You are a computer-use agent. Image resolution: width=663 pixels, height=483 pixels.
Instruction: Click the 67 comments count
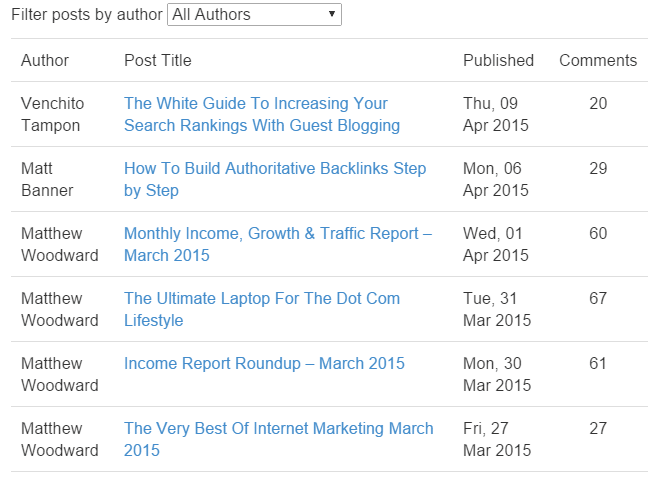pyautogui.click(x=598, y=299)
